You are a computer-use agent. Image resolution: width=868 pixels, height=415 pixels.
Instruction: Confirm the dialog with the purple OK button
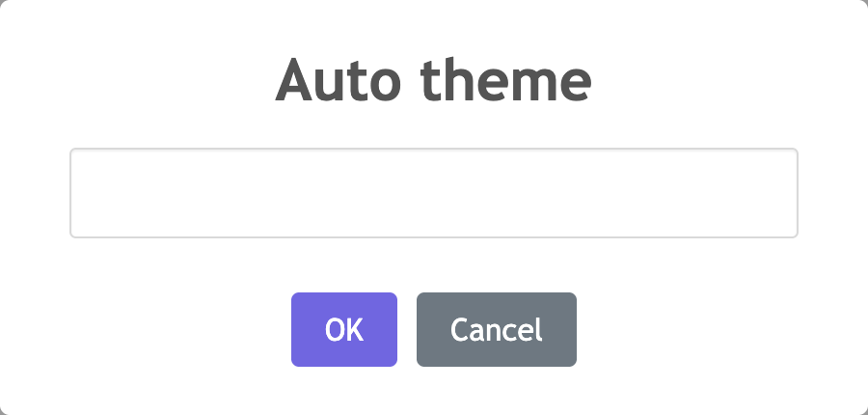344,330
